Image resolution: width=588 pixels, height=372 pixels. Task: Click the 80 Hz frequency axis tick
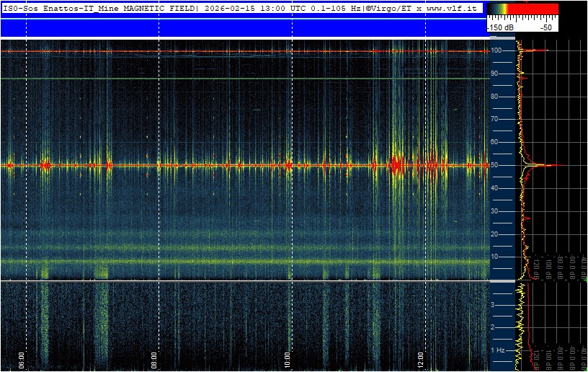[496, 96]
